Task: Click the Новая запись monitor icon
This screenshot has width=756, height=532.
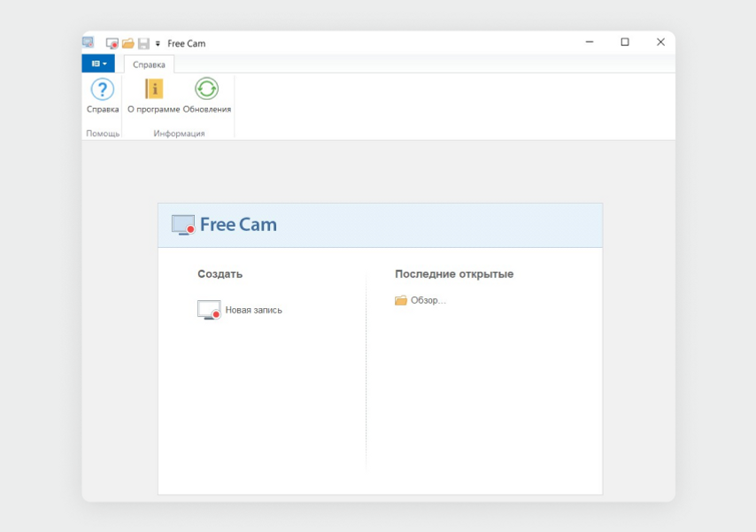Action: 209,310
